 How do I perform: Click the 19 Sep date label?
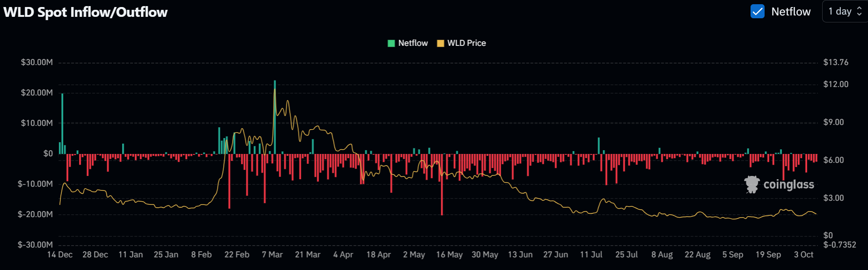tap(768, 255)
